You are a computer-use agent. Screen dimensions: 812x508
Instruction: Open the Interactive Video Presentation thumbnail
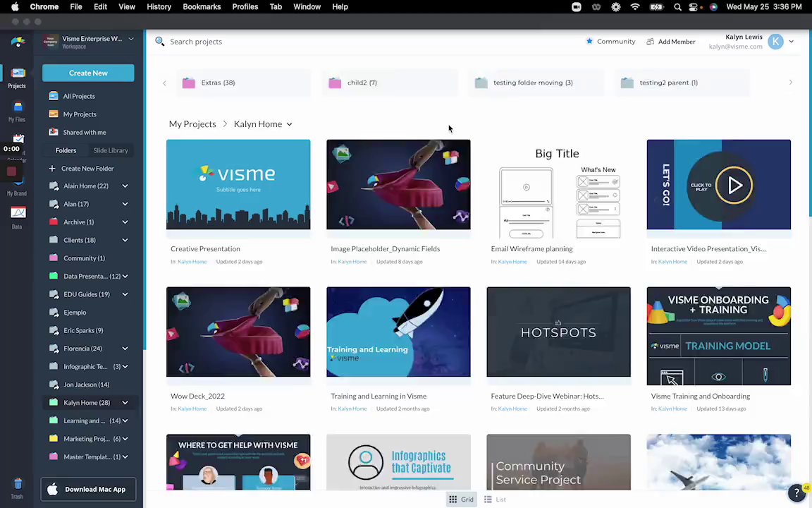point(718,185)
